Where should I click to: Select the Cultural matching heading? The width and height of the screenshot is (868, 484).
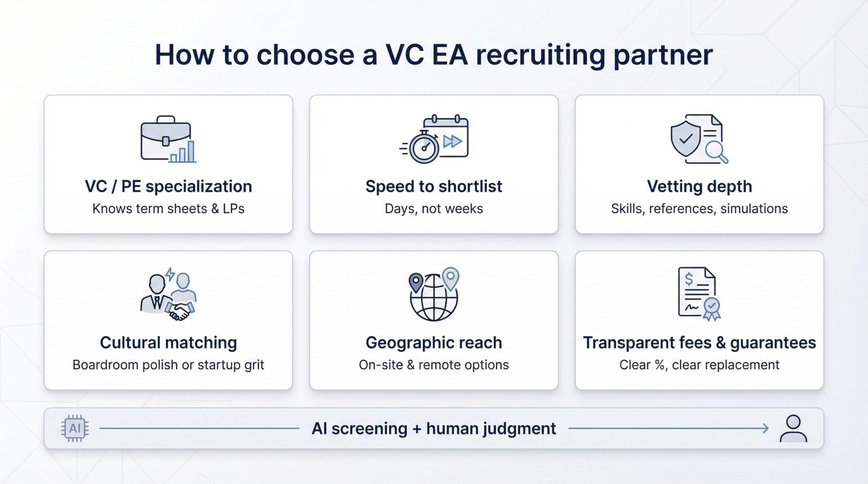coord(168,343)
